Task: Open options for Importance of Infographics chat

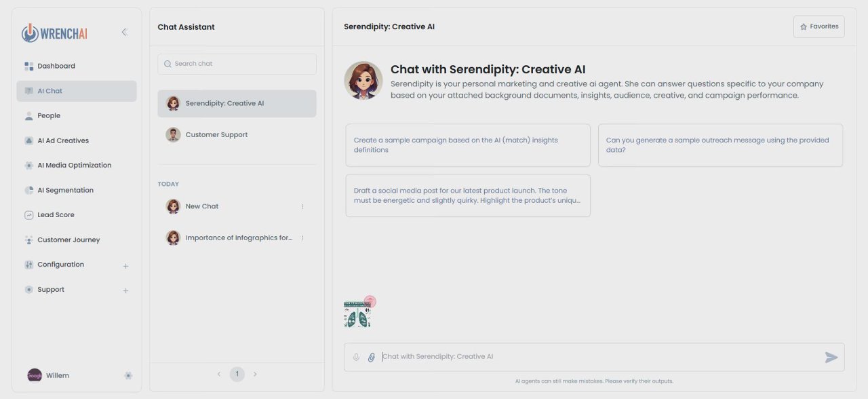Action: point(302,238)
